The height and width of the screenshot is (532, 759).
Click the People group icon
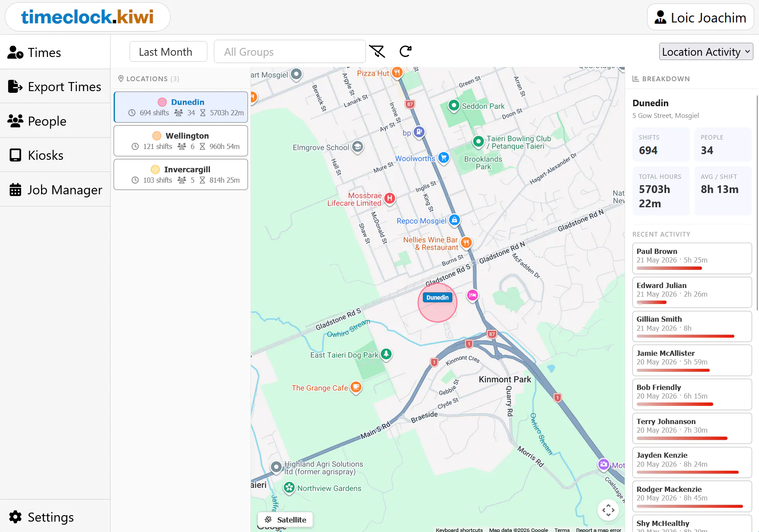[16, 121]
